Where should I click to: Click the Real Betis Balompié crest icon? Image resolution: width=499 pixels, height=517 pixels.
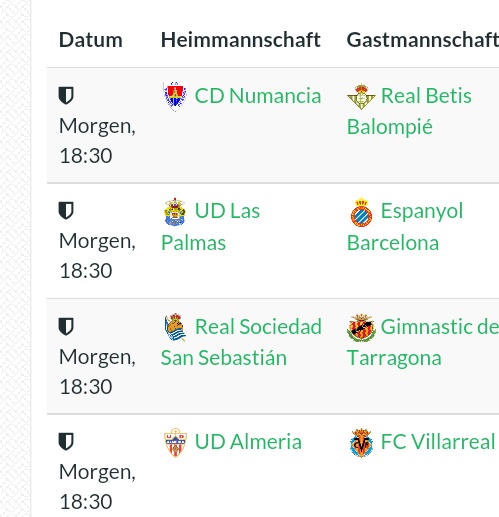[361, 96]
